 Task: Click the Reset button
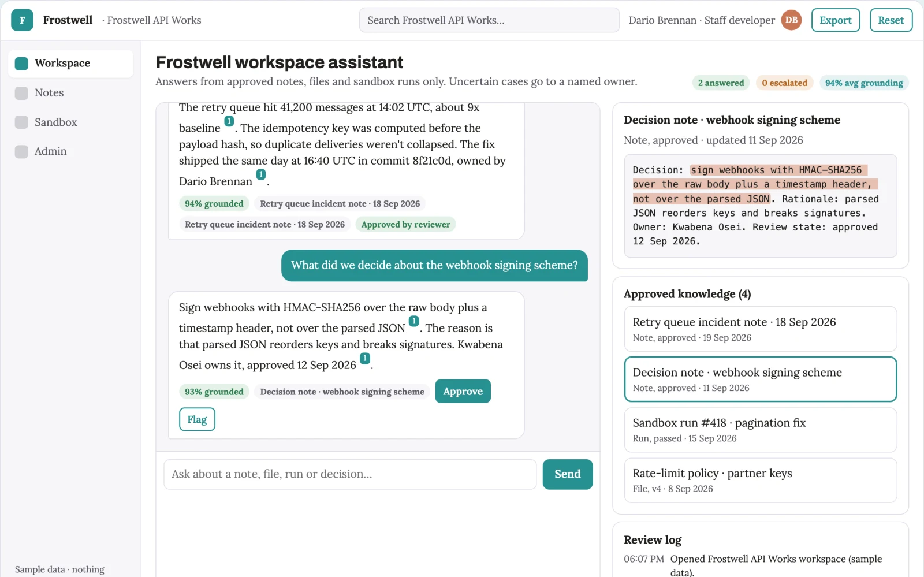click(x=891, y=20)
